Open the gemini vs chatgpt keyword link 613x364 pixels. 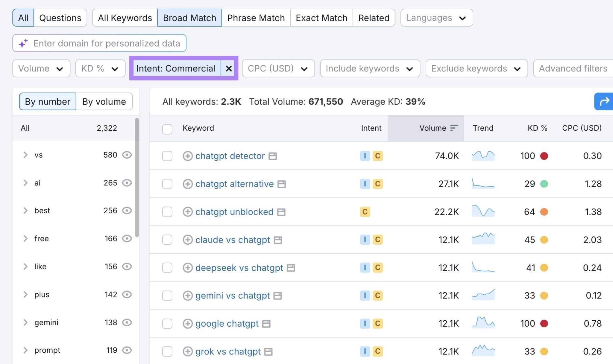pyautogui.click(x=232, y=296)
